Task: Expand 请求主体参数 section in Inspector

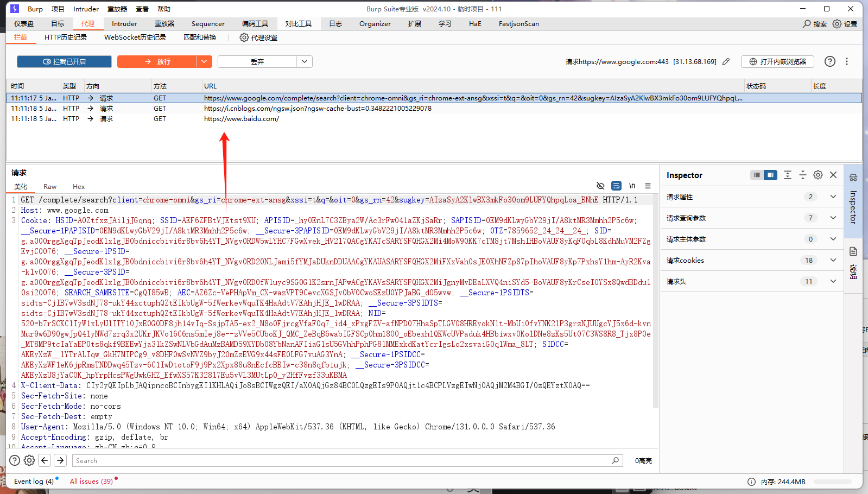Action: [x=833, y=239]
